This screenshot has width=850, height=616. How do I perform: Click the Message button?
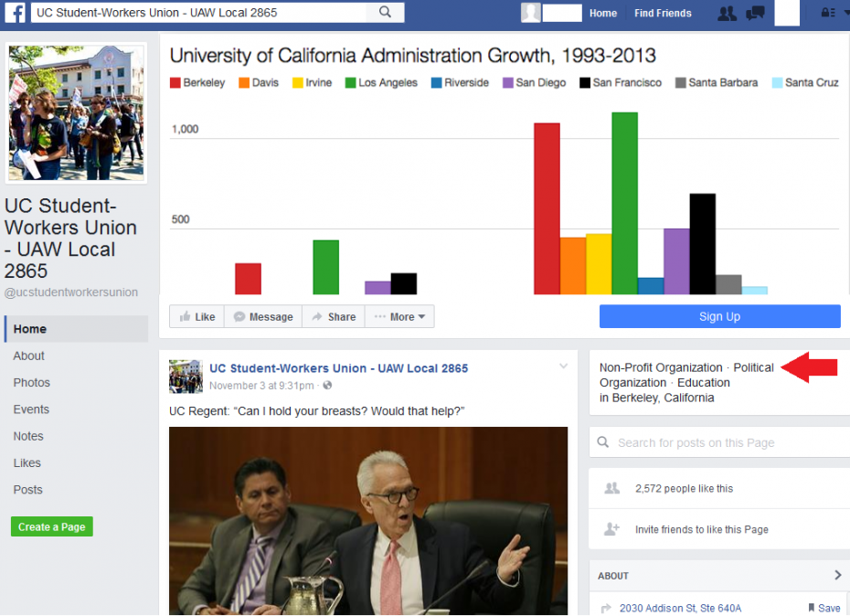pos(263,316)
